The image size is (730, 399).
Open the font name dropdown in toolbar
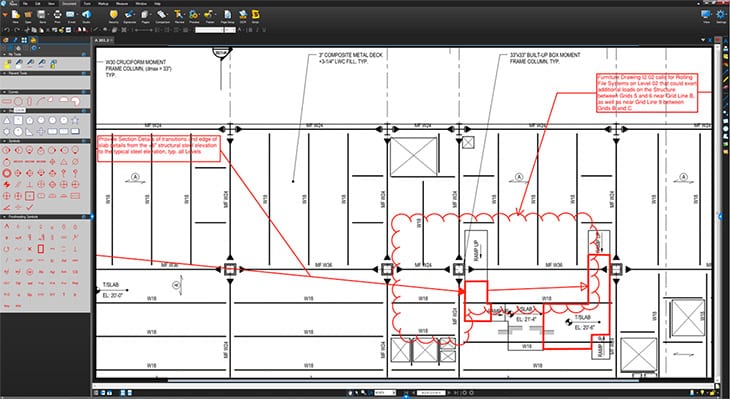point(209,30)
